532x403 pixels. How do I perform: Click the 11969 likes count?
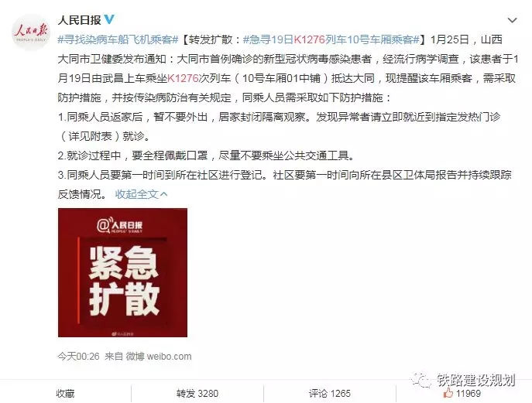point(469,393)
